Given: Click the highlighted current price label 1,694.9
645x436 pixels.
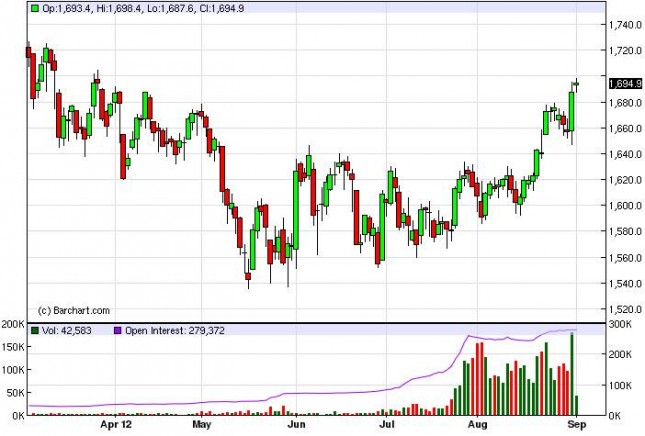Looking at the screenshot, I should [625, 84].
